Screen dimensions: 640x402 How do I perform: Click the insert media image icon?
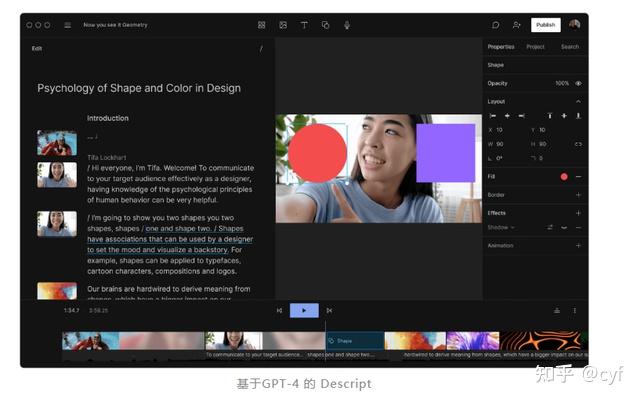(x=283, y=25)
